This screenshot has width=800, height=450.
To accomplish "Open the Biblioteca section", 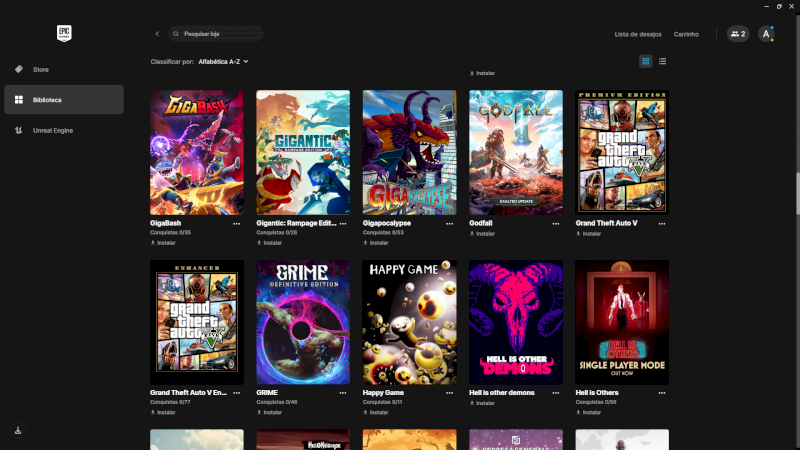I will [x=64, y=99].
